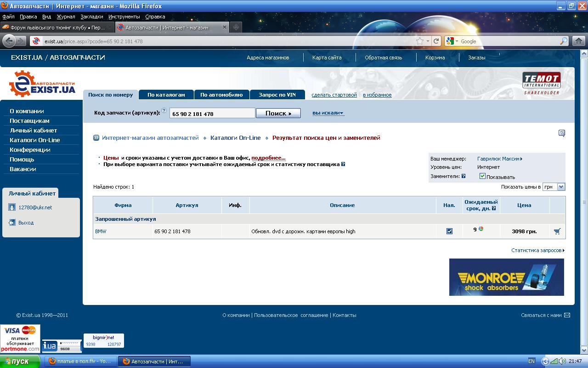Expand manager Гаврилюк Максим details
The image size is (588, 368).
point(500,159)
